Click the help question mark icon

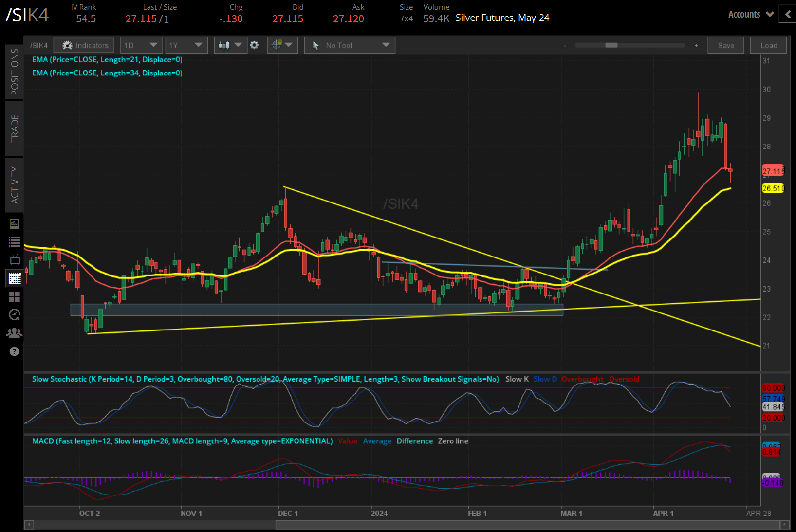click(x=15, y=351)
